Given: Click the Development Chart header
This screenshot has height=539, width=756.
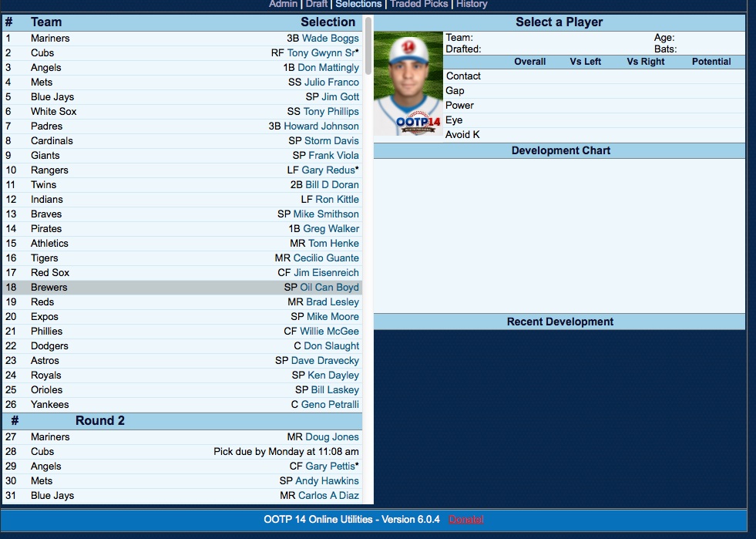Looking at the screenshot, I should (x=560, y=151).
